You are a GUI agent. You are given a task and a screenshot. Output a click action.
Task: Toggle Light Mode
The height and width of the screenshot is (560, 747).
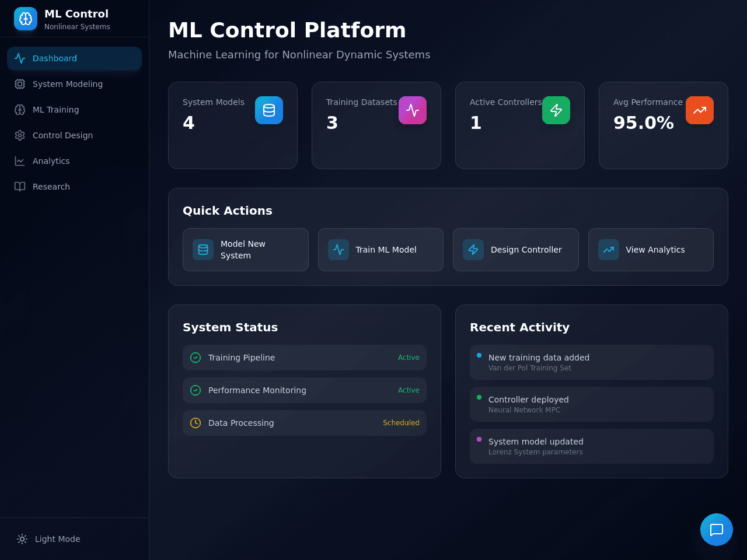74,539
